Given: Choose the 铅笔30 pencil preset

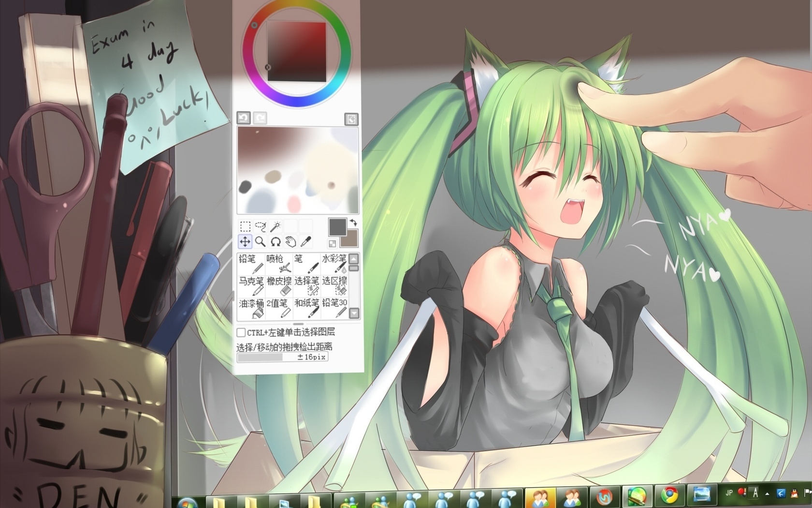Looking at the screenshot, I should (334, 308).
